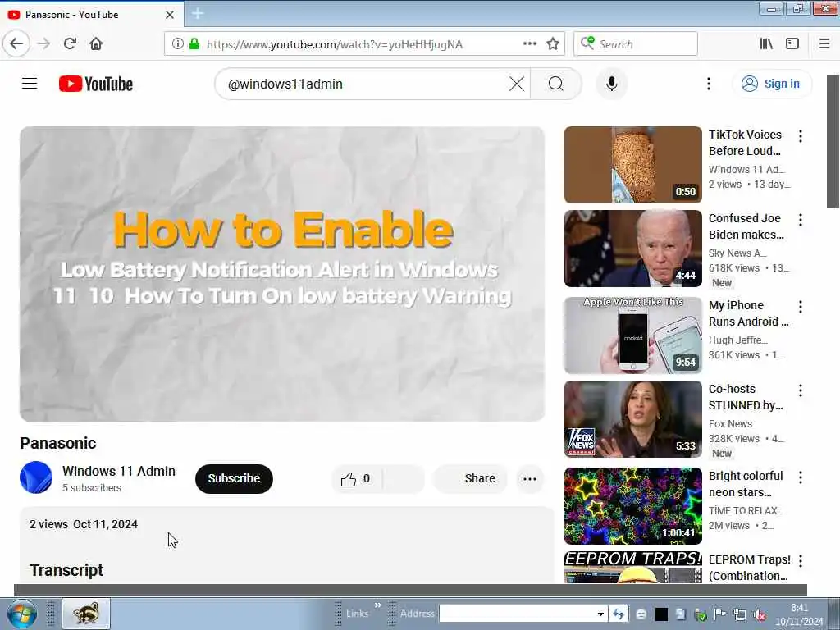Click the 'TikTok Voices Before Loud...' title

point(745,143)
